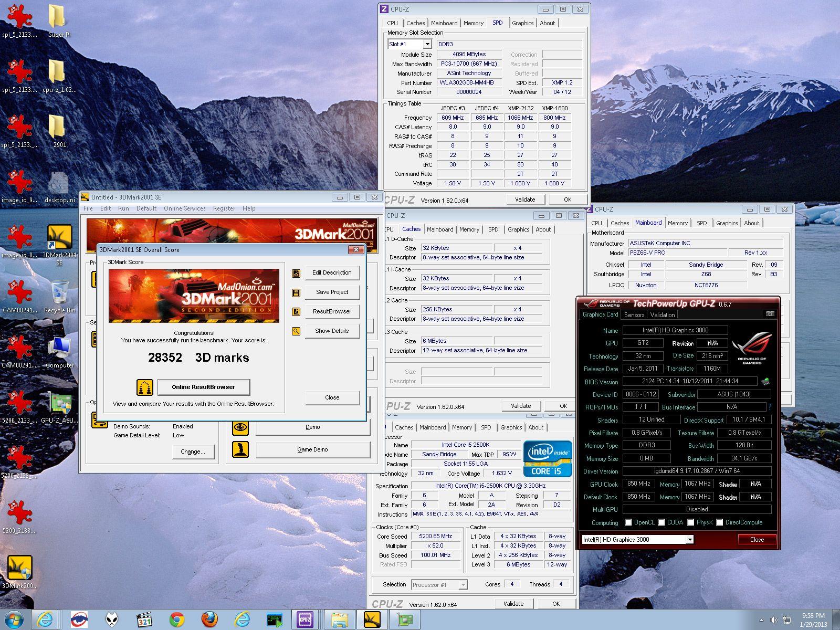Enable the OpenCL checkbox in GPU-Z
Image resolution: width=840 pixels, height=630 pixels.
[x=628, y=522]
